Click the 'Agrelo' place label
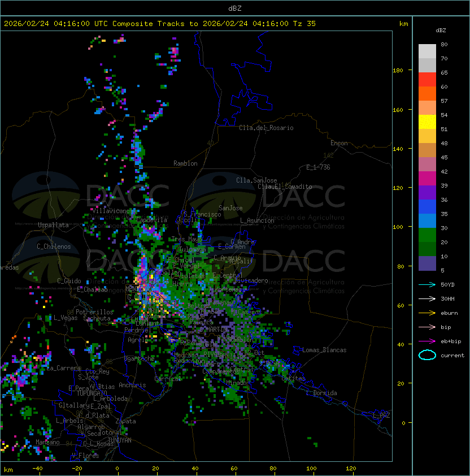 point(138,340)
